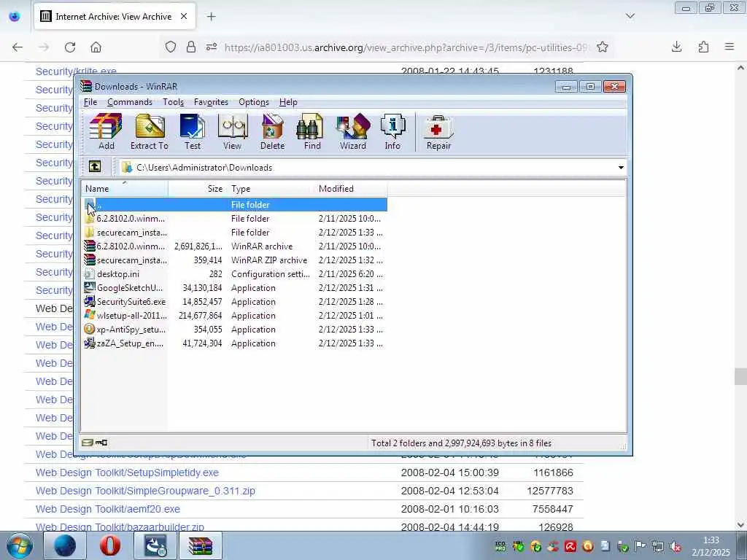747x560 pixels.
Task: Click the muted volume tray icon
Action: click(676, 546)
